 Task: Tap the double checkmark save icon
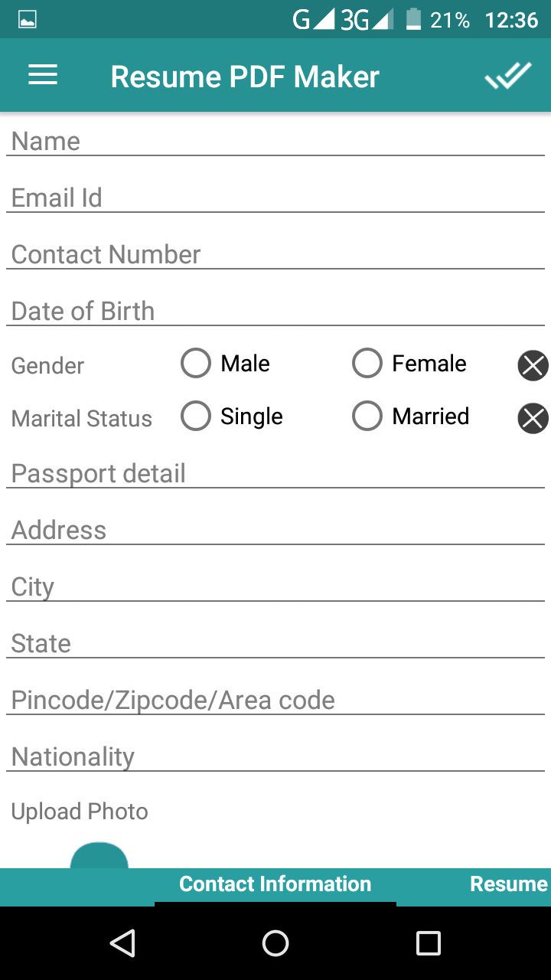(x=507, y=76)
